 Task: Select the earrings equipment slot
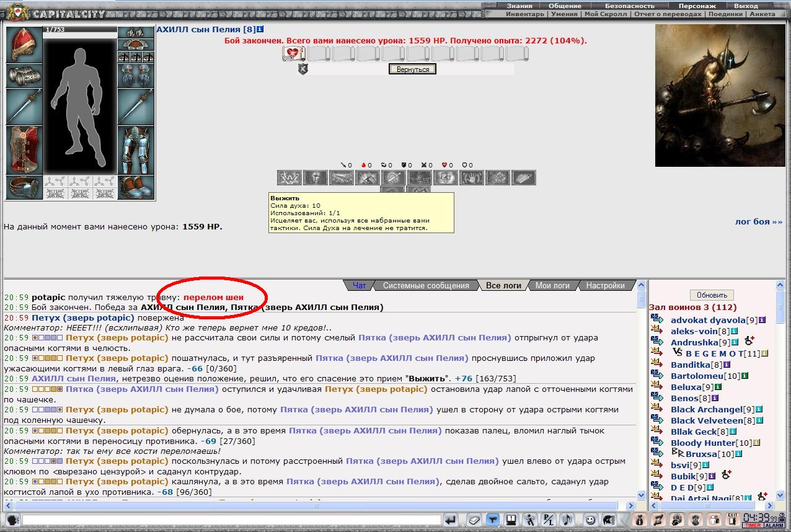(136, 32)
